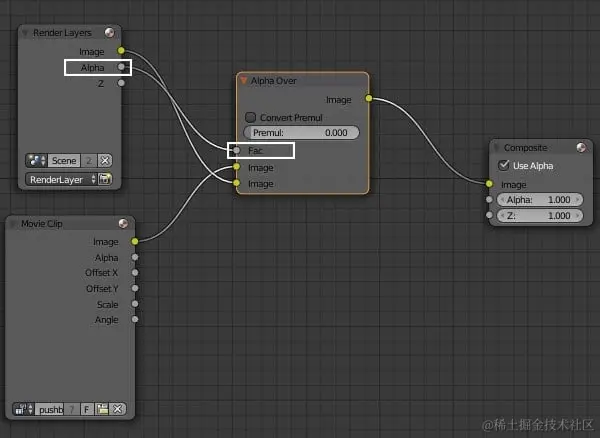This screenshot has width=600, height=438.
Task: Click the Movie Clip Scale output socket
Action: (135, 304)
